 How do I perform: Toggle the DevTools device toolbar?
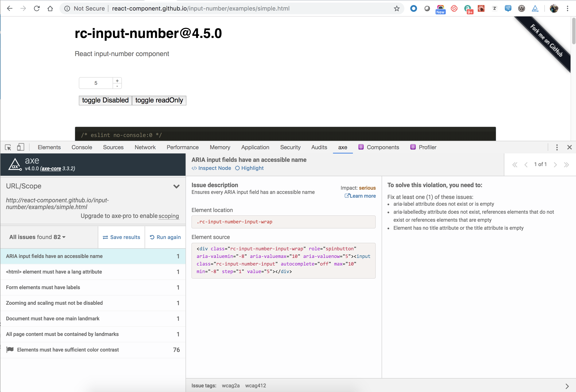point(21,147)
